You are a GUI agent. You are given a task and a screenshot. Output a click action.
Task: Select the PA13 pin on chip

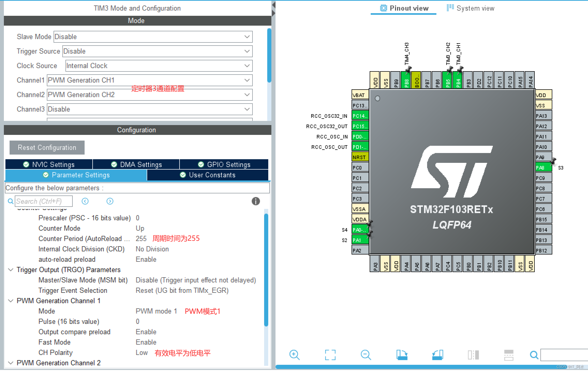(544, 116)
